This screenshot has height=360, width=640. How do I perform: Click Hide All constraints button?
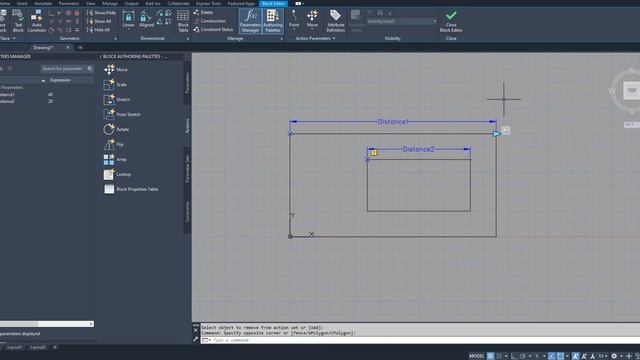(98, 30)
